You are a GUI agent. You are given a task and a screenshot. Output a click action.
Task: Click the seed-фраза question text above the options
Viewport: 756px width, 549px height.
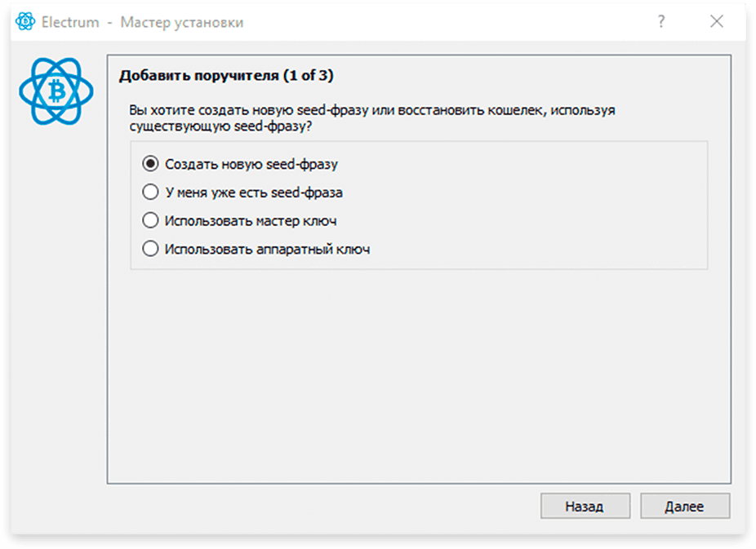coord(371,118)
